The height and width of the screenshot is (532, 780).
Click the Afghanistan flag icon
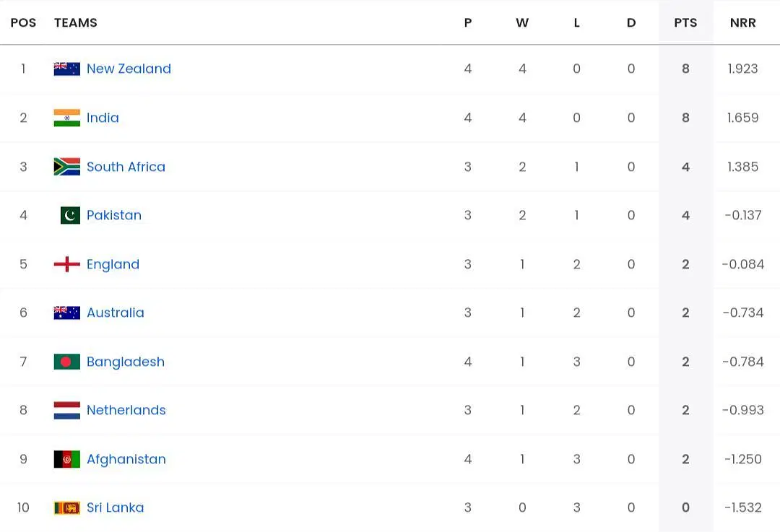tap(66, 459)
